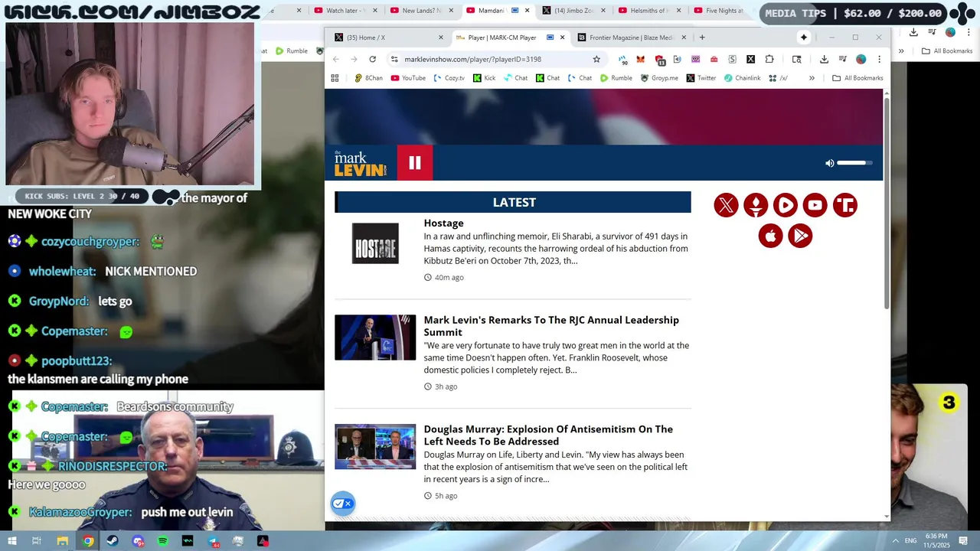The height and width of the screenshot is (551, 980).
Task: Open Telegram from the taskbar
Action: point(213,541)
